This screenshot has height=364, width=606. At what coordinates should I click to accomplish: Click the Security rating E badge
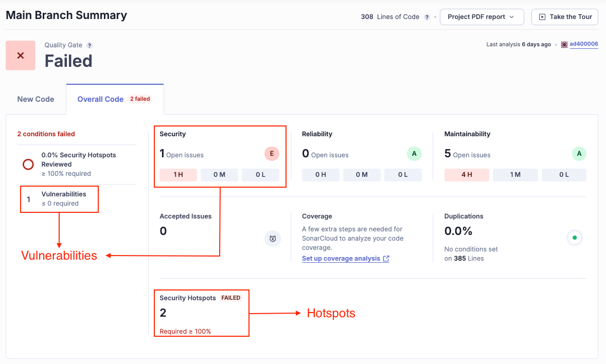click(272, 154)
